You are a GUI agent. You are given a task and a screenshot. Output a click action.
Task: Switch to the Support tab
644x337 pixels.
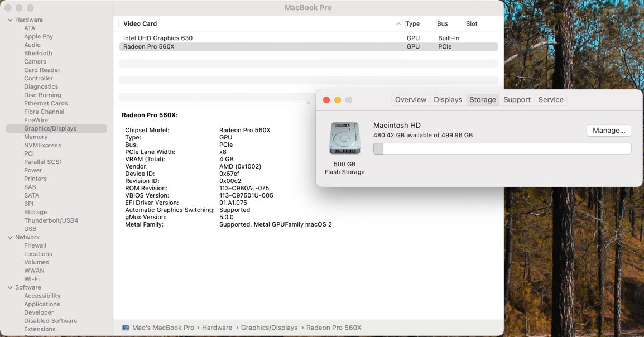pyautogui.click(x=517, y=99)
